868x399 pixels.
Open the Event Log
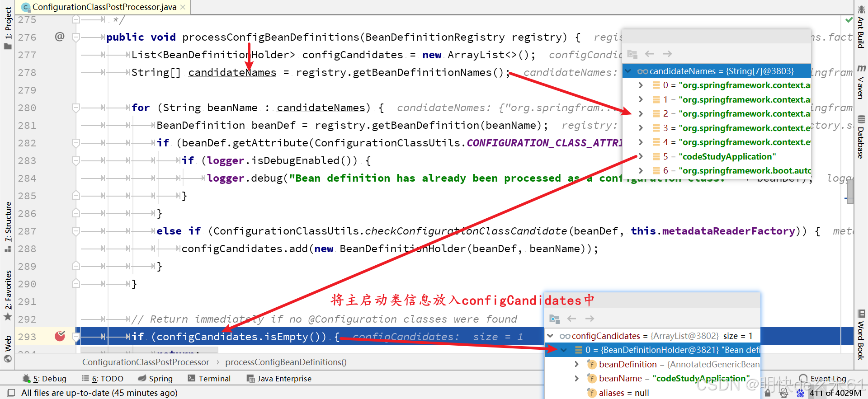pos(823,379)
